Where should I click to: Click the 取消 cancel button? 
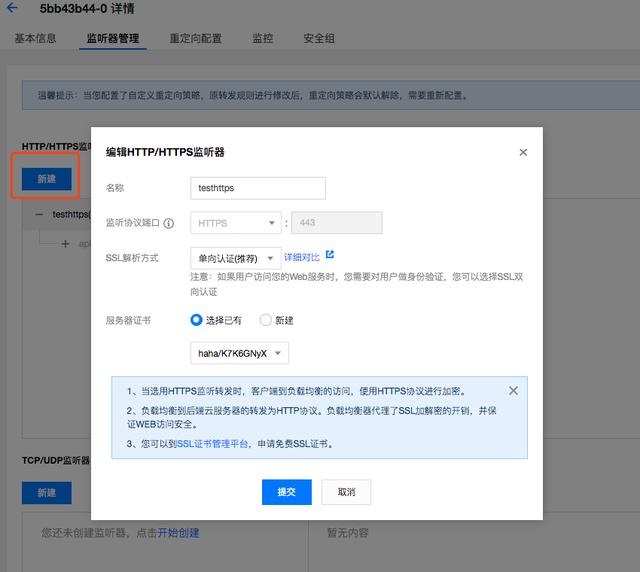tap(346, 492)
